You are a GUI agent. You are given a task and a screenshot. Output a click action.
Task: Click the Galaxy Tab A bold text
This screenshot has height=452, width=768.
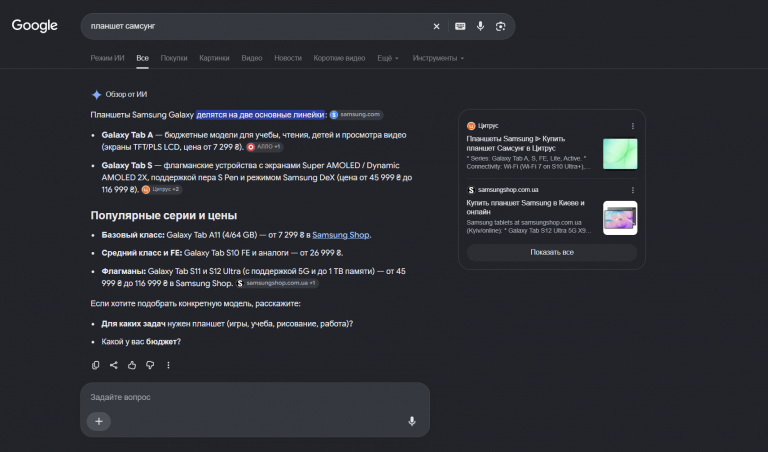click(127, 135)
